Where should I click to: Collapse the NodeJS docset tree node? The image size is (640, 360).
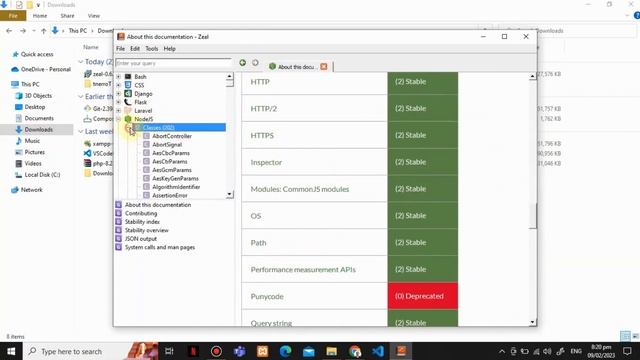[x=118, y=119]
